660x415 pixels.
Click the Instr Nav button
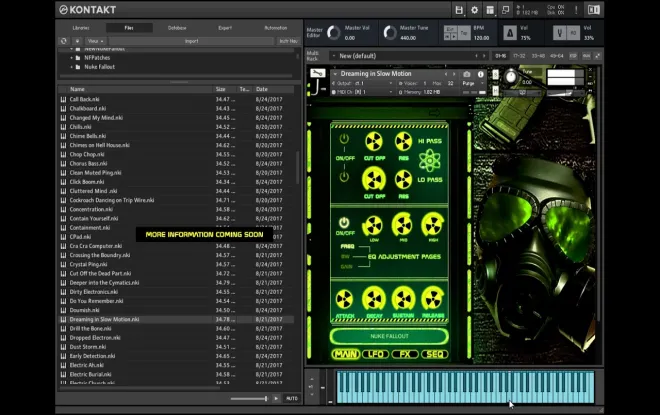coord(288,41)
